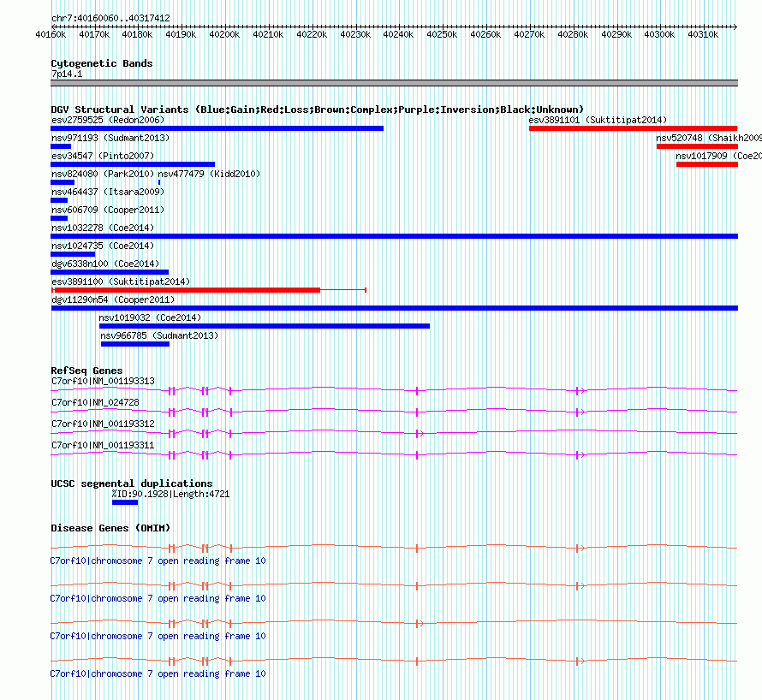Click the %ID:90.1928|Length:4721 label

[x=170, y=494]
